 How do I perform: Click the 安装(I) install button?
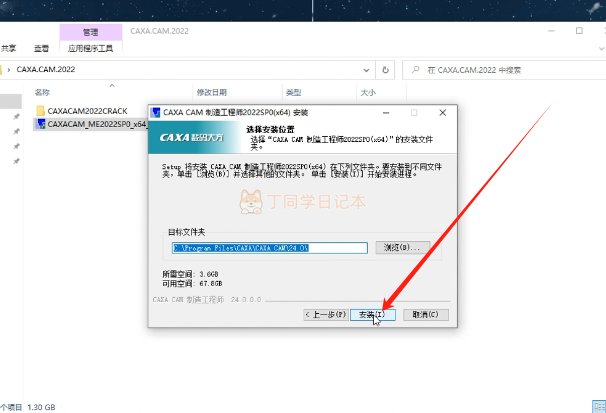[x=373, y=314]
